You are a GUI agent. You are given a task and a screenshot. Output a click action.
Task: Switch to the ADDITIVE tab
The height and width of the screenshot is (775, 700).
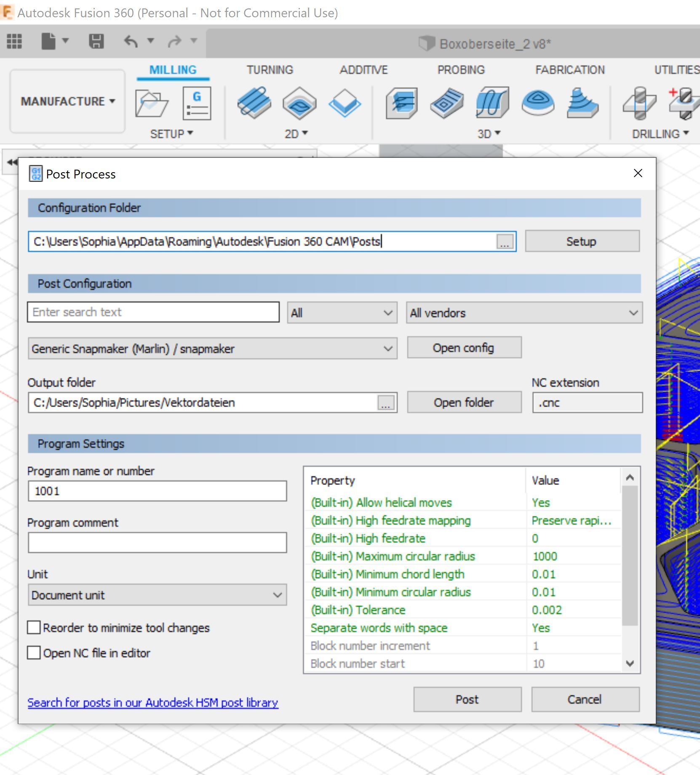pos(363,70)
